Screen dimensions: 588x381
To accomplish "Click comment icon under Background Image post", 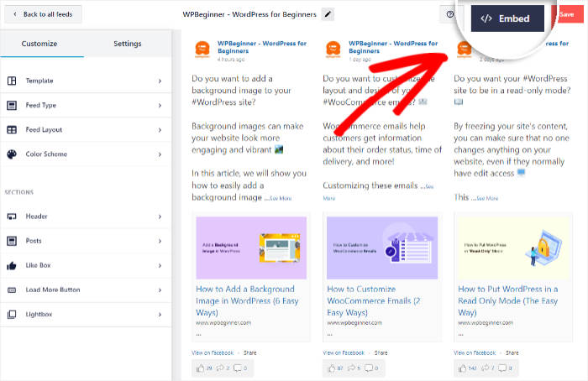I will 238,368.
